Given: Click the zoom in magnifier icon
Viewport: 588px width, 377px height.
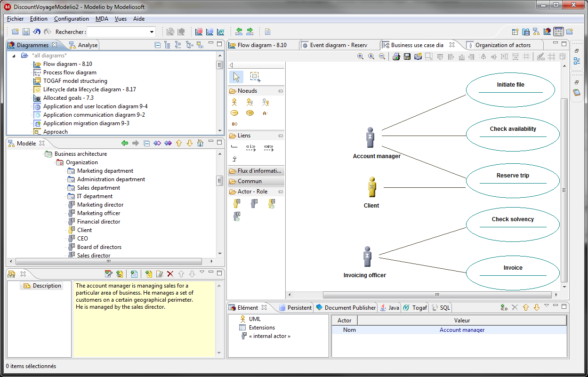Looking at the screenshot, I should click(x=360, y=56).
